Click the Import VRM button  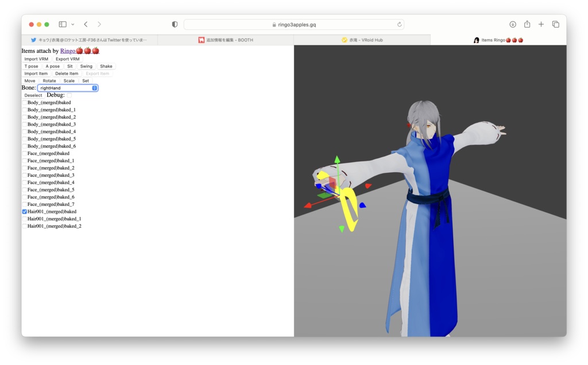(x=36, y=59)
